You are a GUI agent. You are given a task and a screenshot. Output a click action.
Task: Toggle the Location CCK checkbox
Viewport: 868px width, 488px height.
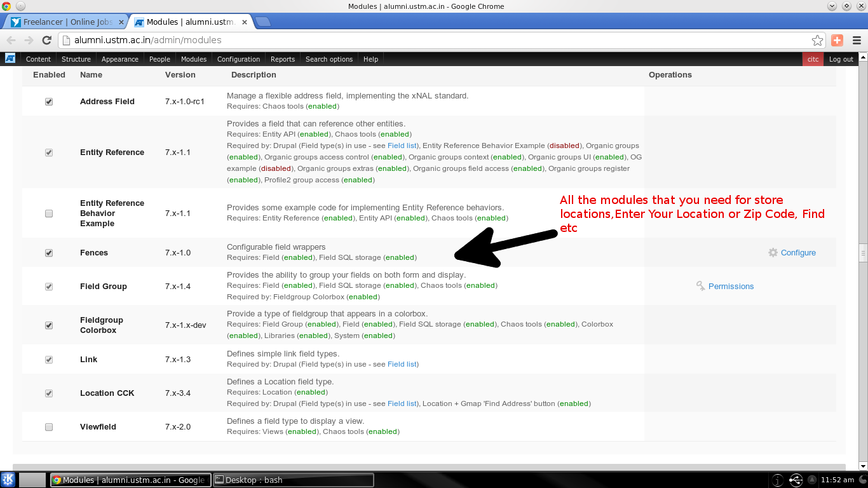tap(49, 393)
